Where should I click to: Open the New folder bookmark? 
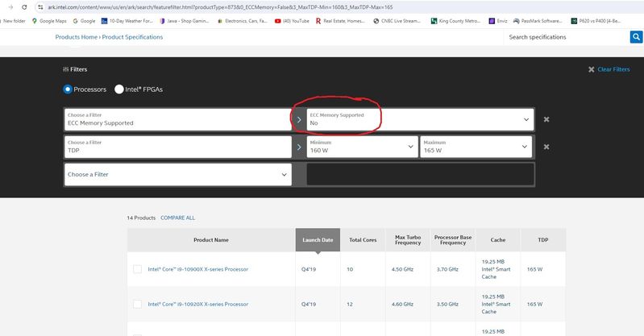pos(13,20)
